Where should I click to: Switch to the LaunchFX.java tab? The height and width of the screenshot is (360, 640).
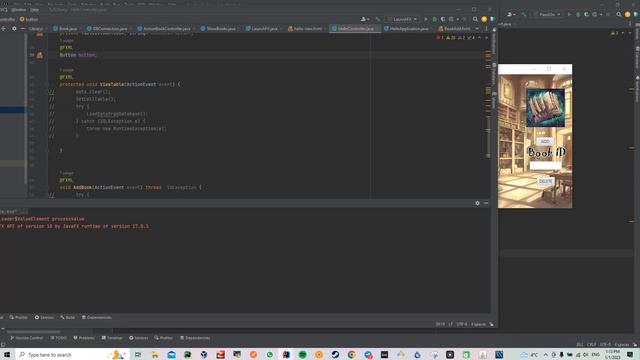(262, 29)
